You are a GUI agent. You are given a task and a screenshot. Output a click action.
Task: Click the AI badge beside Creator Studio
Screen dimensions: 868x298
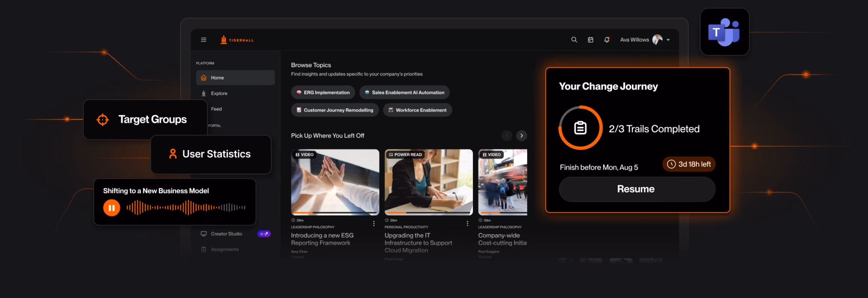264,234
